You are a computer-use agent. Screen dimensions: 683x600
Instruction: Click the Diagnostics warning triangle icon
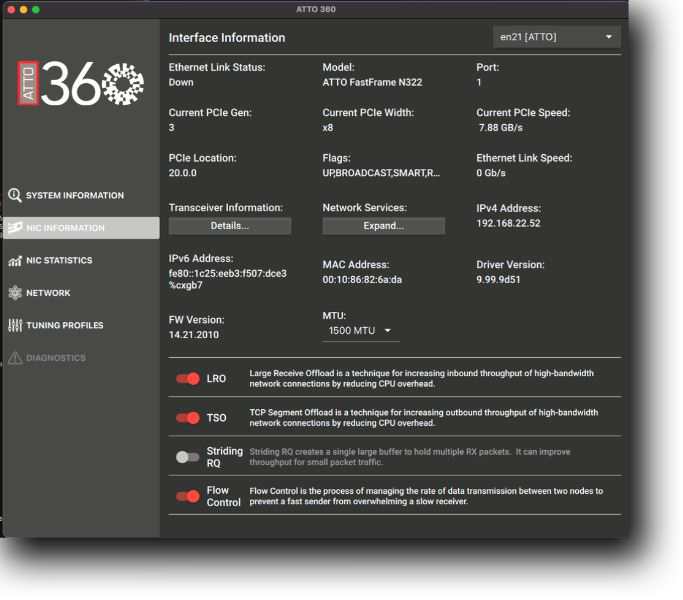(x=15, y=358)
